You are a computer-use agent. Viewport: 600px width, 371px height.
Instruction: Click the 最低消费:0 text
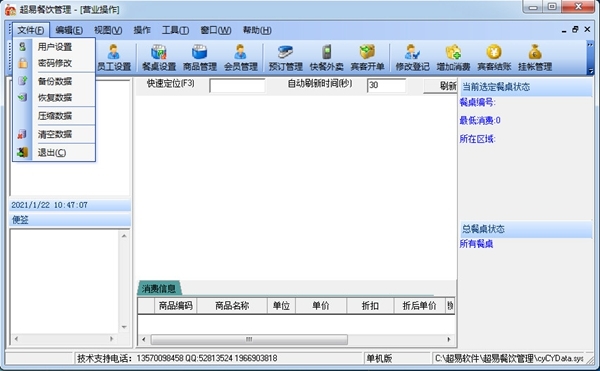click(x=480, y=120)
